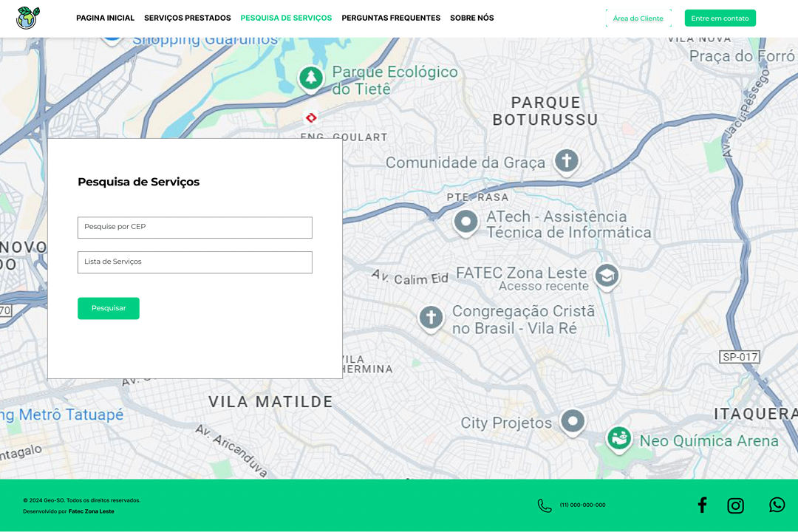Click the Geo-SO globe logo

coord(27,18)
